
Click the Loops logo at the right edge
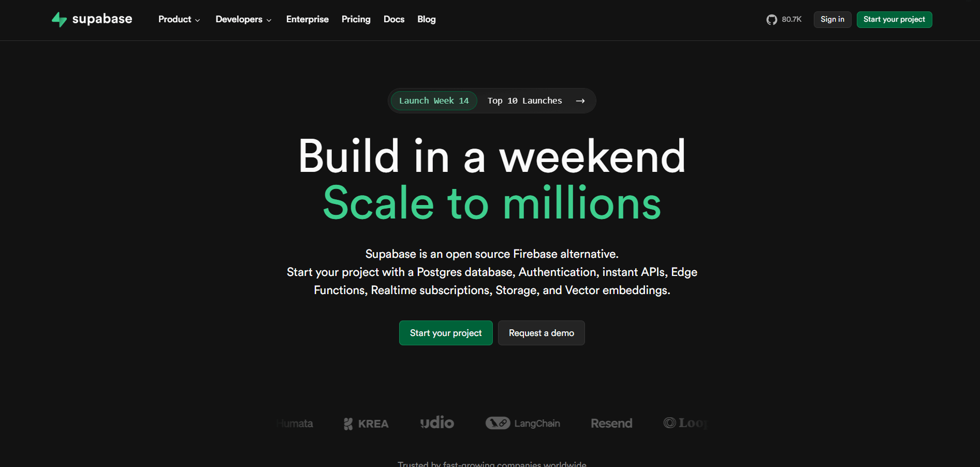click(685, 423)
